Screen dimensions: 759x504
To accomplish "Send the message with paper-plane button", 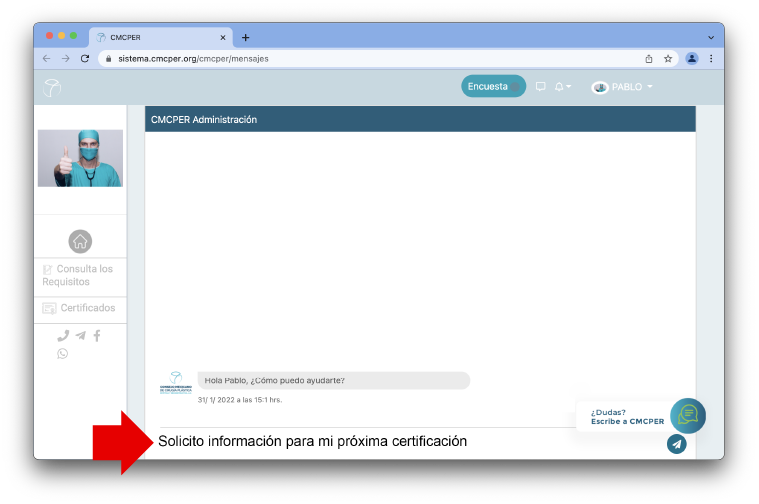I will 677,444.
